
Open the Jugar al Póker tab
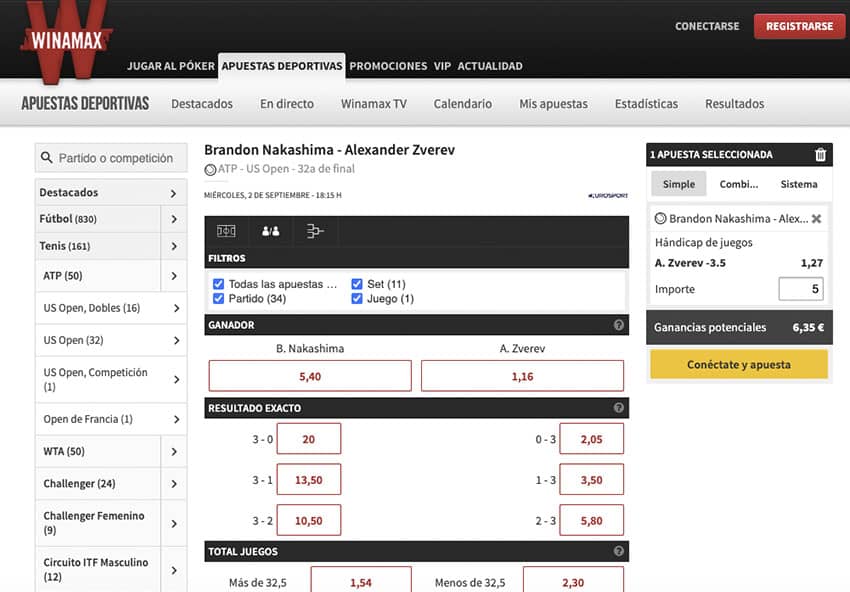point(171,66)
